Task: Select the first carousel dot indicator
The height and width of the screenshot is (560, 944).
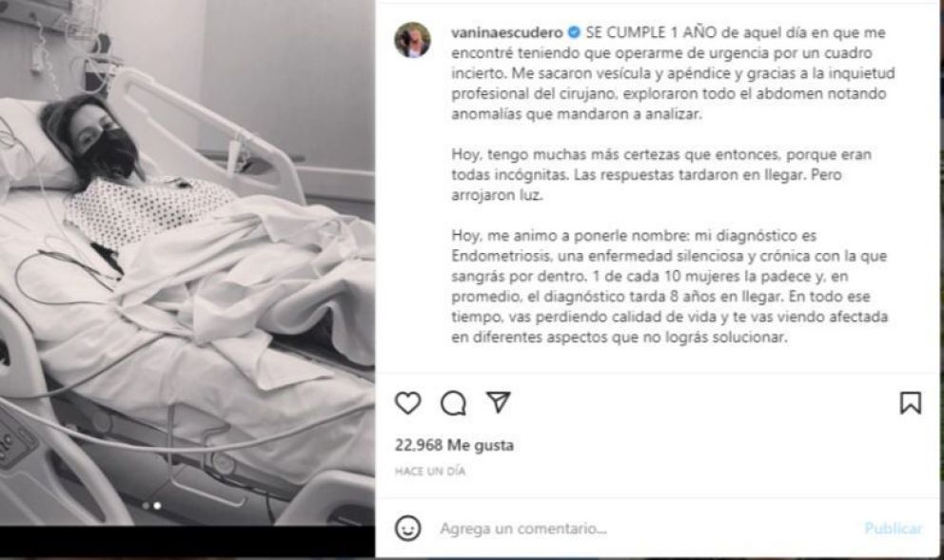Action: pyautogui.click(x=147, y=506)
